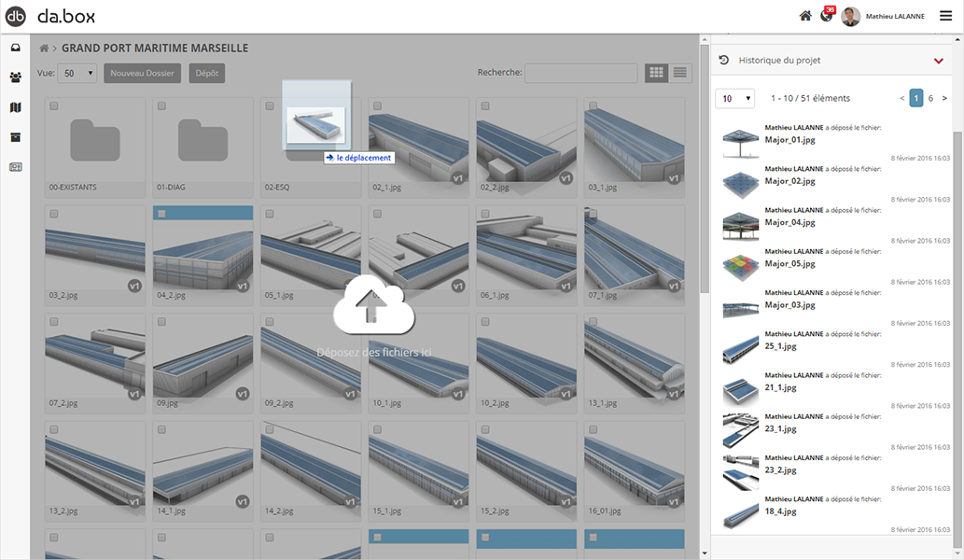Click v1 version badge on 02_1.jpg
This screenshot has width=964, height=560.
(458, 178)
